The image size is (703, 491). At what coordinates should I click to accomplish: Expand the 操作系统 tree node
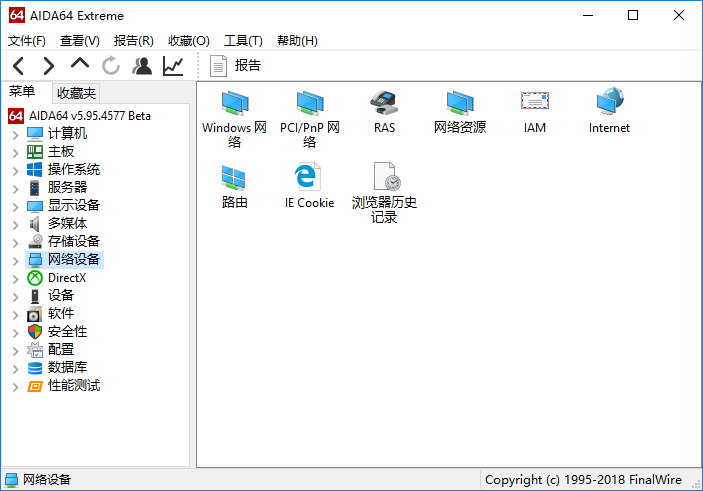coord(16,171)
